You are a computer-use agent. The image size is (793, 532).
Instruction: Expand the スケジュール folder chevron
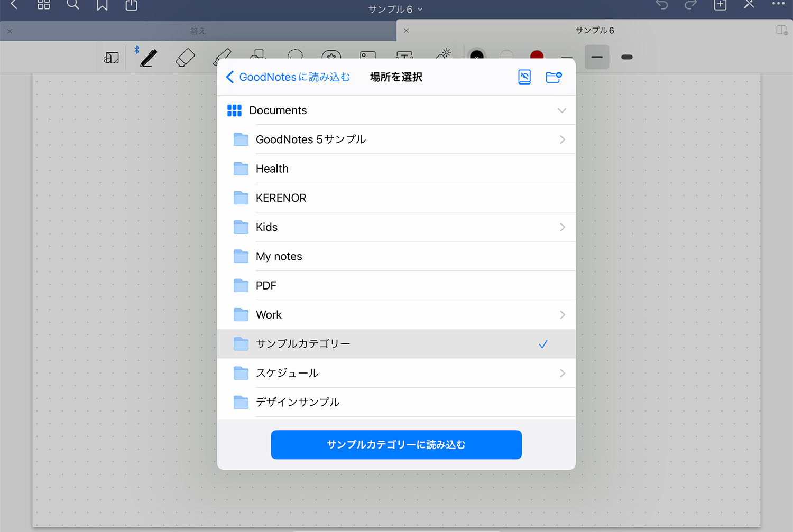click(x=563, y=373)
